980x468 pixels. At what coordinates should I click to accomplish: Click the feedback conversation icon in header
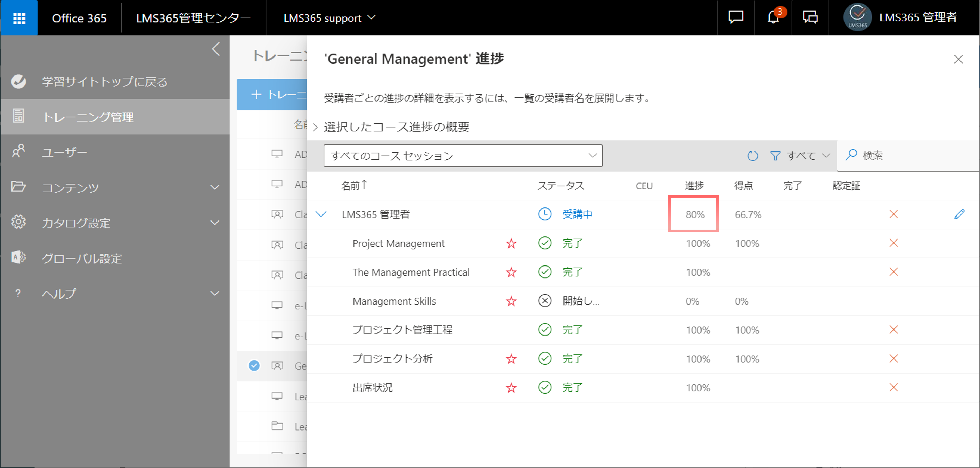pyautogui.click(x=810, y=17)
